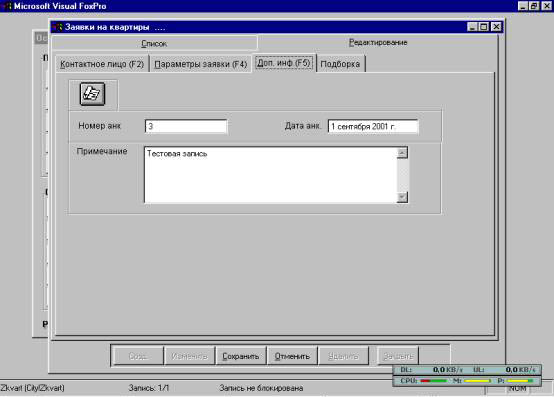Click the form icon button above Номер анк.
Image resolution: width=554 pixels, height=397 pixels.
coord(92,94)
